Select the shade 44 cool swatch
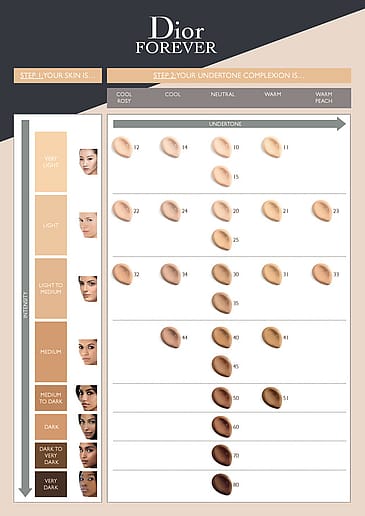 click(x=171, y=337)
